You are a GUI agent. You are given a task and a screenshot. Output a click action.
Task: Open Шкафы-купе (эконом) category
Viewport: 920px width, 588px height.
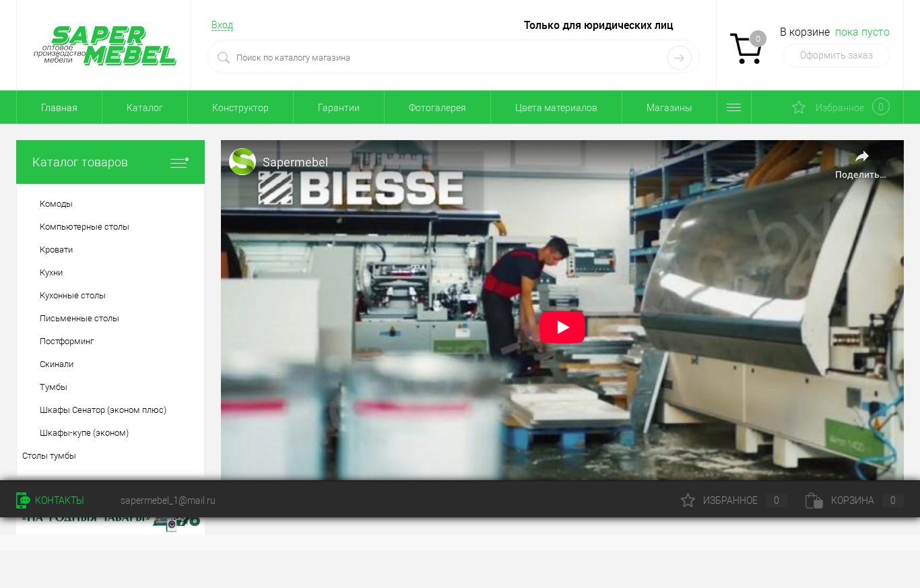click(x=84, y=433)
